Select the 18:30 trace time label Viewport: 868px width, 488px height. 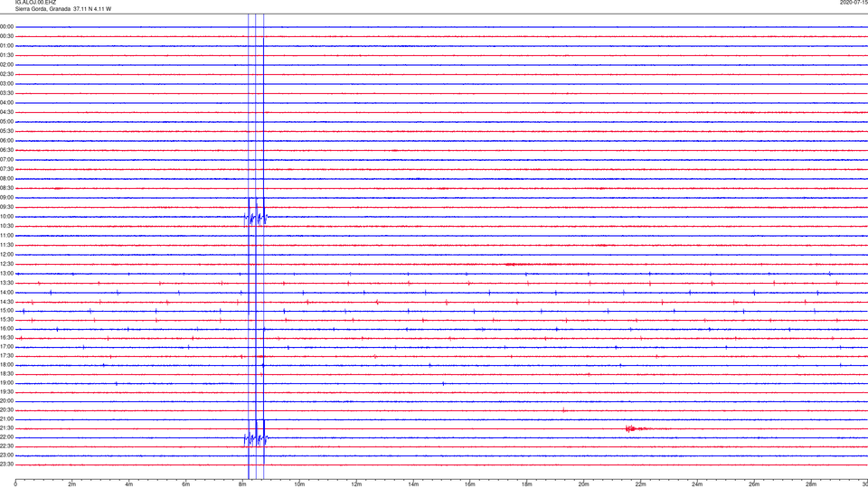7,374
